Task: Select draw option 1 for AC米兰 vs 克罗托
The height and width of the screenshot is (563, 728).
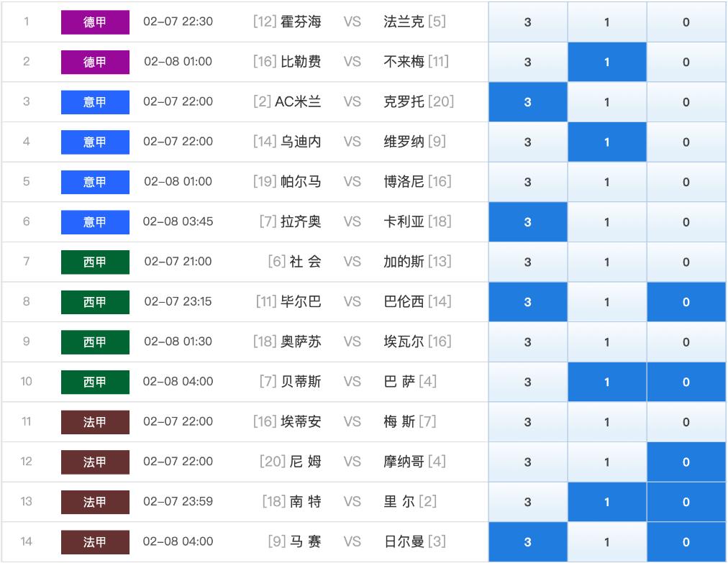Action: 607,102
